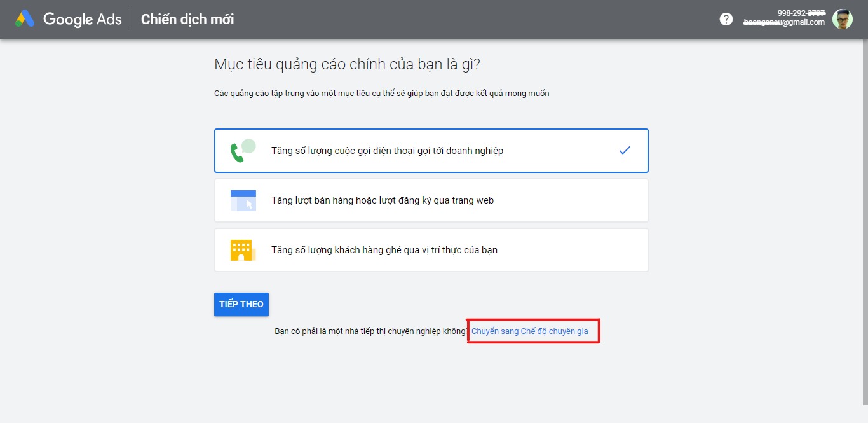Click the blue web page cursor icon

243,200
